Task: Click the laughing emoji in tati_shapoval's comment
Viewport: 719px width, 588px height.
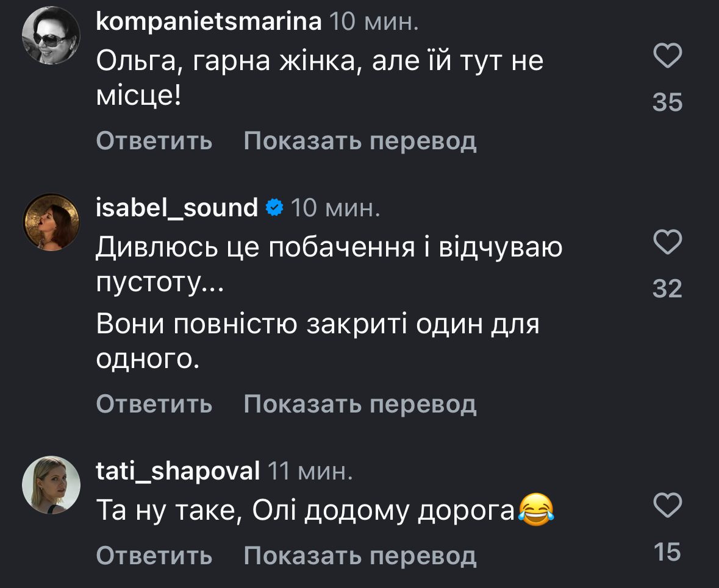Action: pos(536,508)
